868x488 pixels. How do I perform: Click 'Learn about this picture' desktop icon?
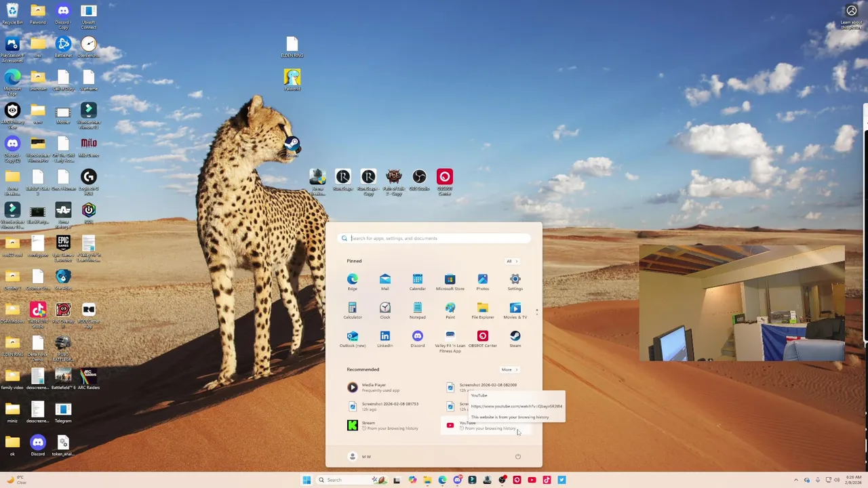tap(852, 17)
